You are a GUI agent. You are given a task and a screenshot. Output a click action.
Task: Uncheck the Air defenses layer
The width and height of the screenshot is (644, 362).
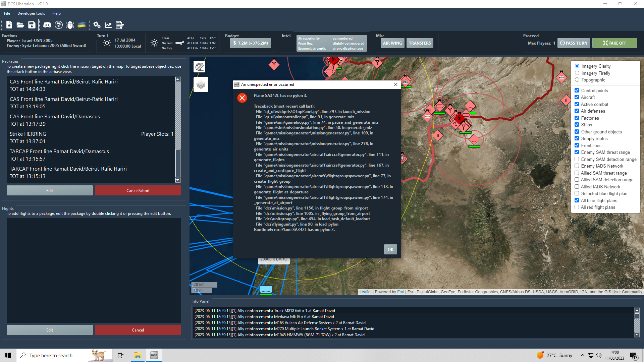577,111
